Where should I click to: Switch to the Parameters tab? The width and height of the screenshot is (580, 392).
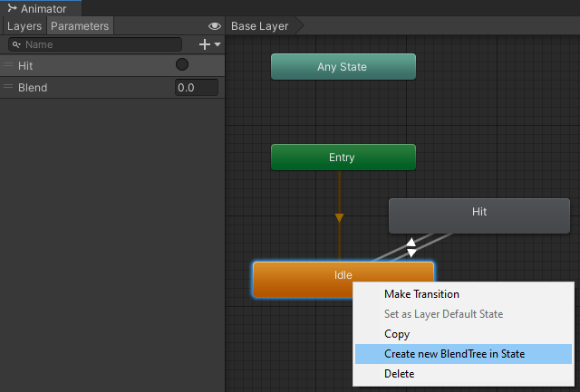click(80, 26)
